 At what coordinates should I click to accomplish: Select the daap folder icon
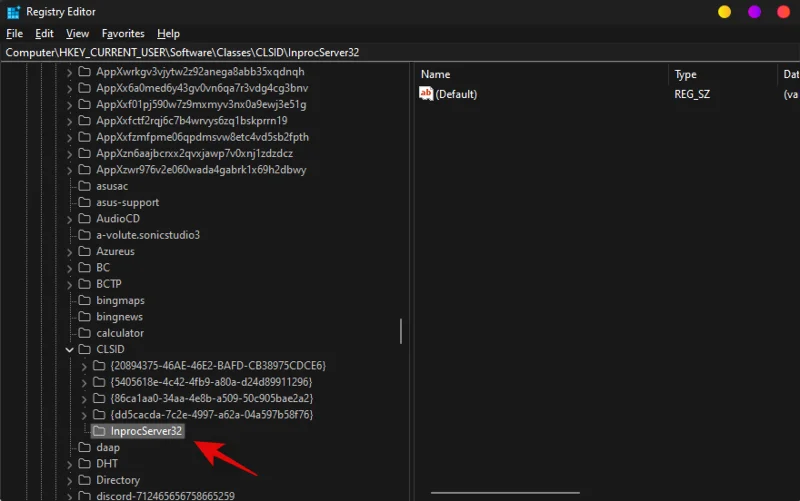[84, 447]
